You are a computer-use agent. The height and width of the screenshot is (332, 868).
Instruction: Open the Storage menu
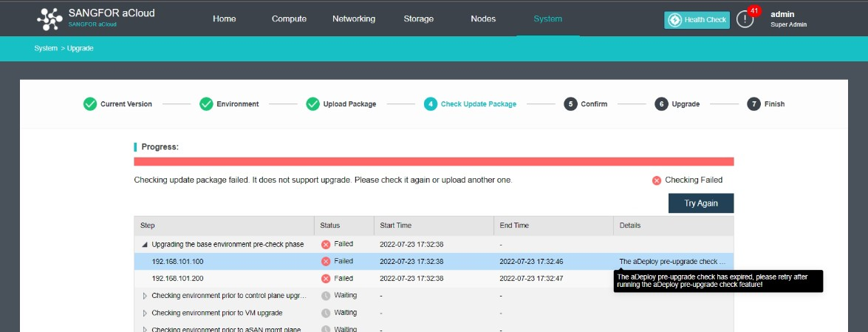(x=419, y=18)
